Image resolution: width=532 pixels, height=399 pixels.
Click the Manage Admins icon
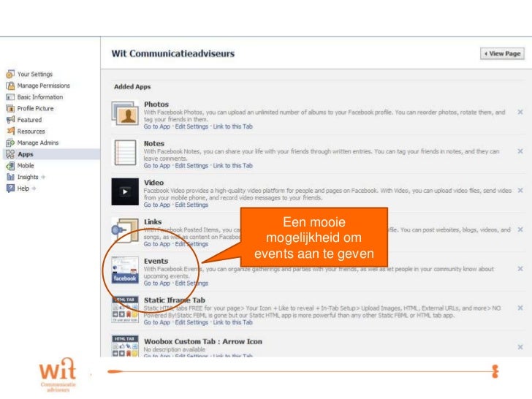coord(10,142)
